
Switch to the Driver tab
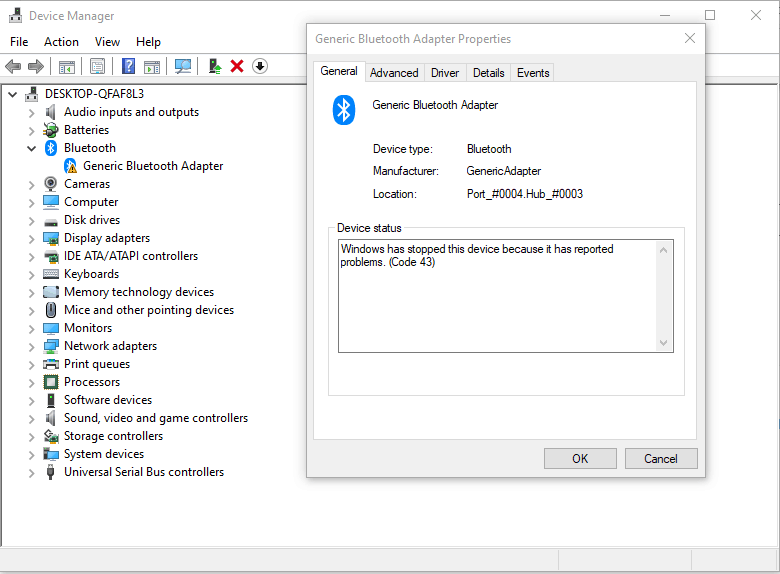(445, 73)
